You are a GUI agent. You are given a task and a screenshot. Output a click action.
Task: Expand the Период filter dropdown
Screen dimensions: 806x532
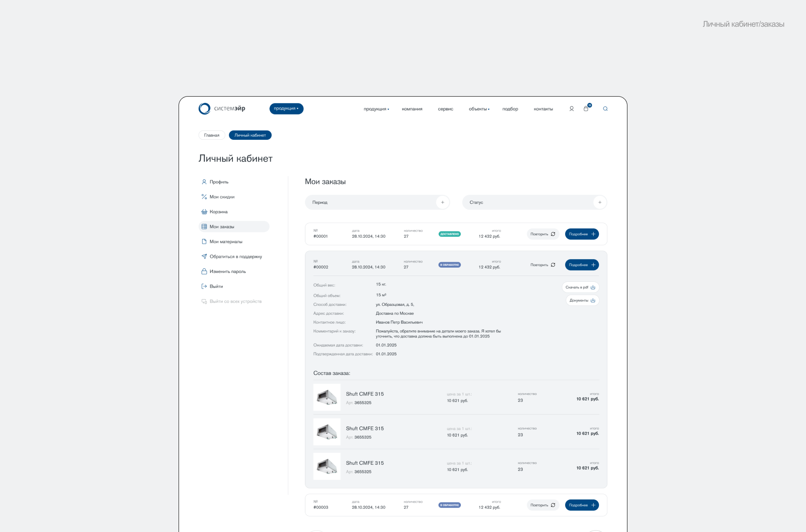(442, 203)
